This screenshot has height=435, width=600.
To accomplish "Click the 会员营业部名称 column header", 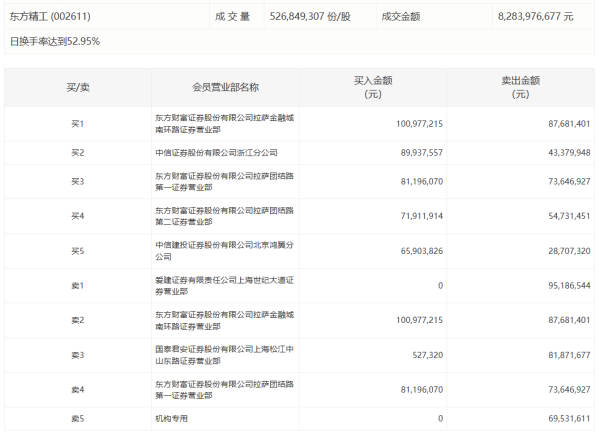I will [x=225, y=88].
